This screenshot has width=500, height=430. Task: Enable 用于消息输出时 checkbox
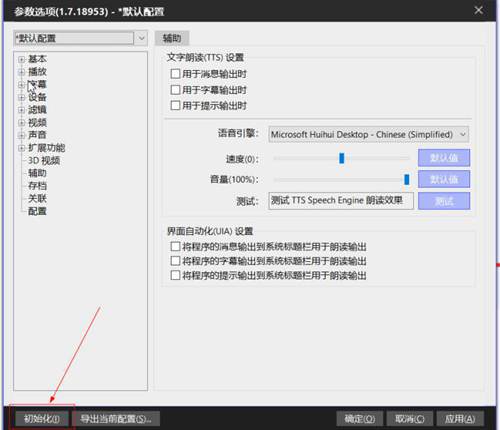175,74
